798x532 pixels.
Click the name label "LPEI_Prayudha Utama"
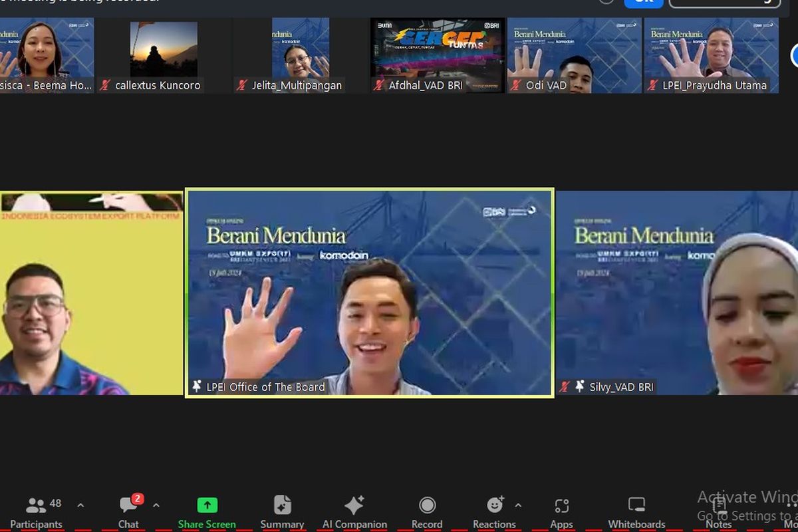[715, 85]
